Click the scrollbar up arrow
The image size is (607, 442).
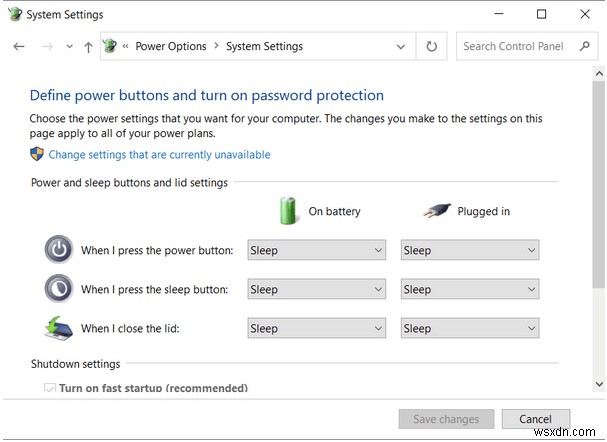[x=599, y=73]
